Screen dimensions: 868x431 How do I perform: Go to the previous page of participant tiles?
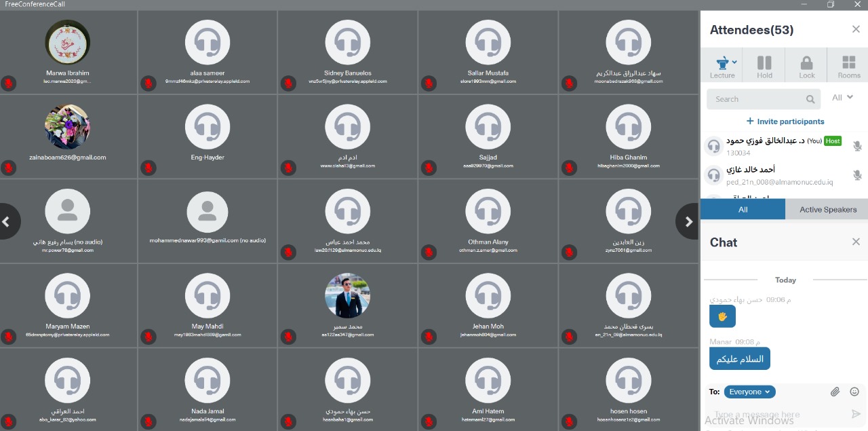[7, 221]
